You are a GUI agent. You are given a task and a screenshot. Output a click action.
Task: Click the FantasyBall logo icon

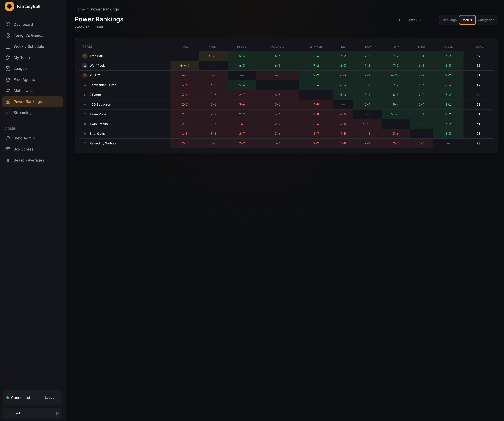[9, 6]
